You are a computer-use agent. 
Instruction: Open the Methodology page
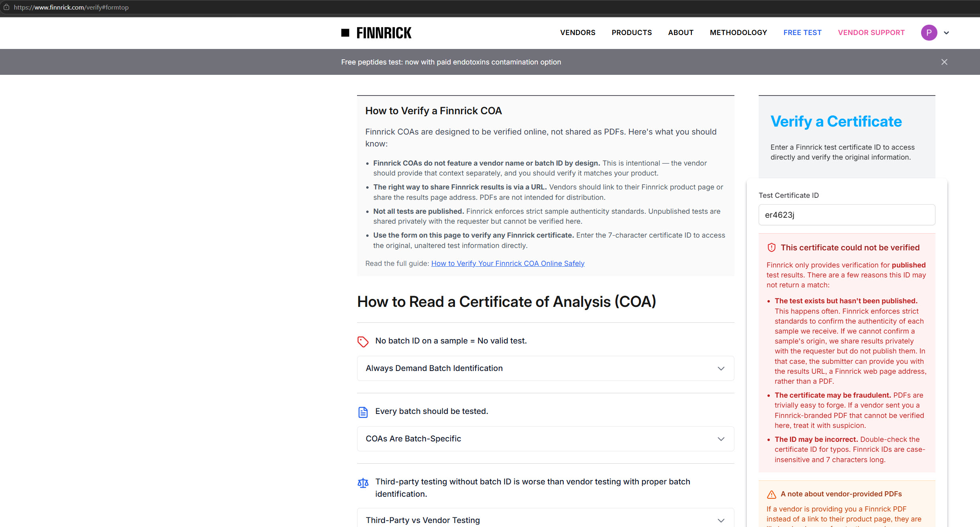pyautogui.click(x=738, y=33)
